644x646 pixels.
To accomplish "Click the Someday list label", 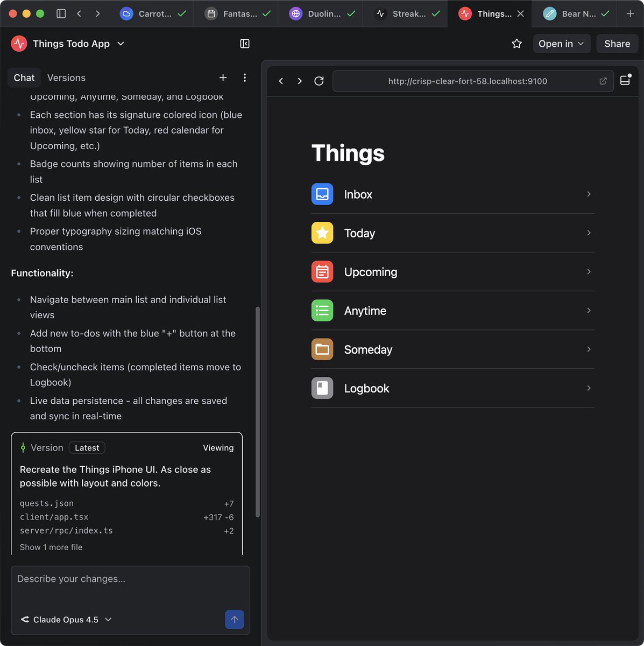I will click(x=368, y=349).
